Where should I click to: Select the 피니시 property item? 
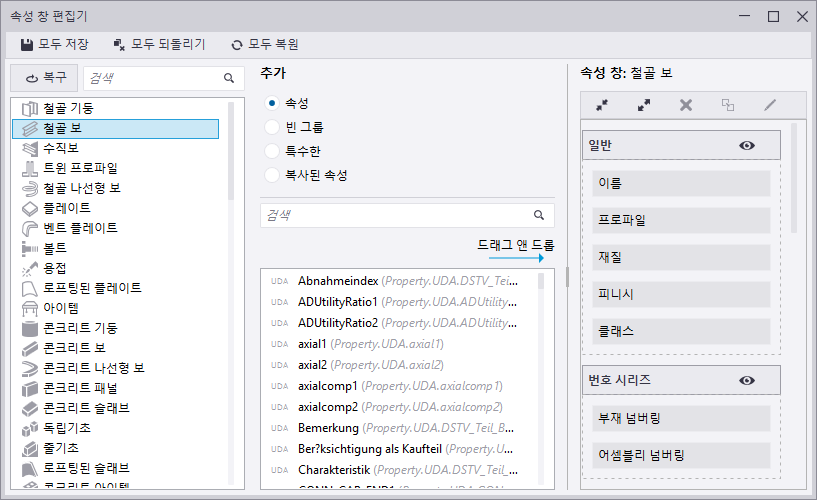pos(681,294)
